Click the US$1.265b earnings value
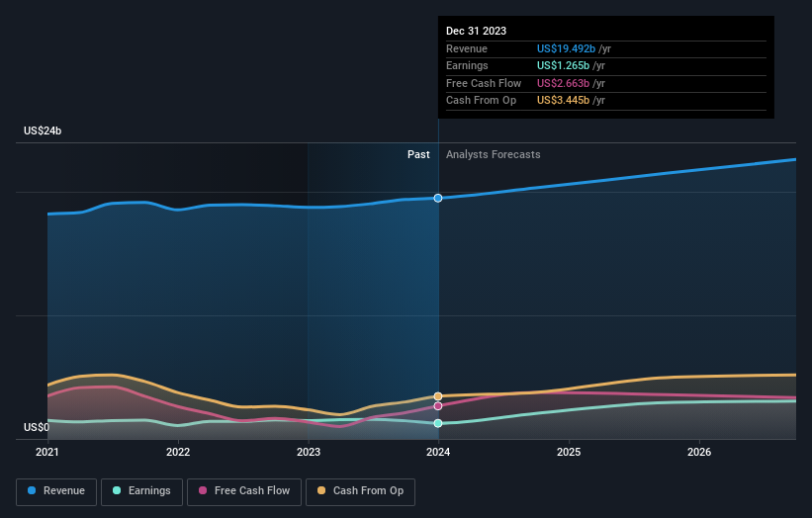 (x=563, y=65)
